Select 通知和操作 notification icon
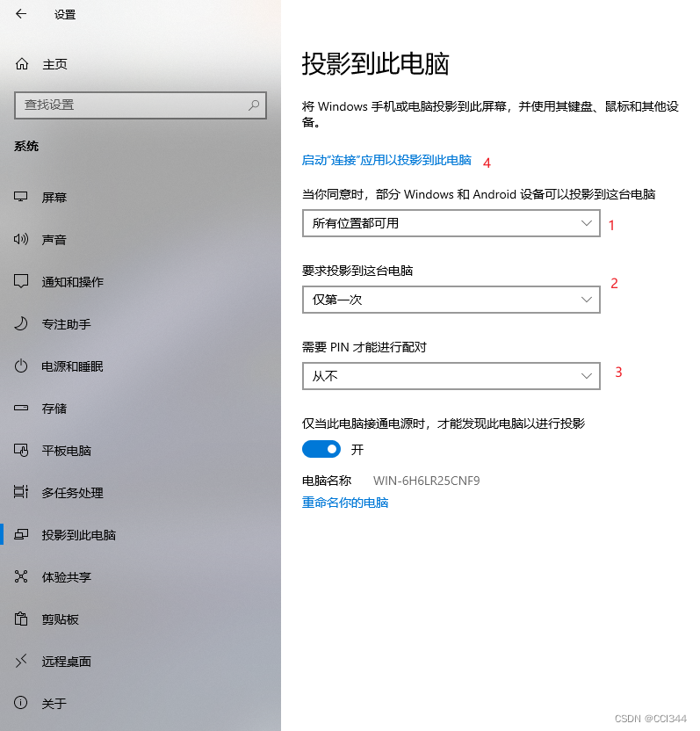Image resolution: width=700 pixels, height=731 pixels. 22,282
